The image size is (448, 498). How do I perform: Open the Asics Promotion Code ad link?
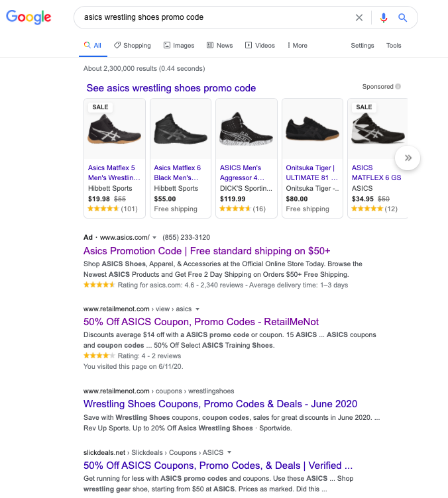[x=207, y=251]
